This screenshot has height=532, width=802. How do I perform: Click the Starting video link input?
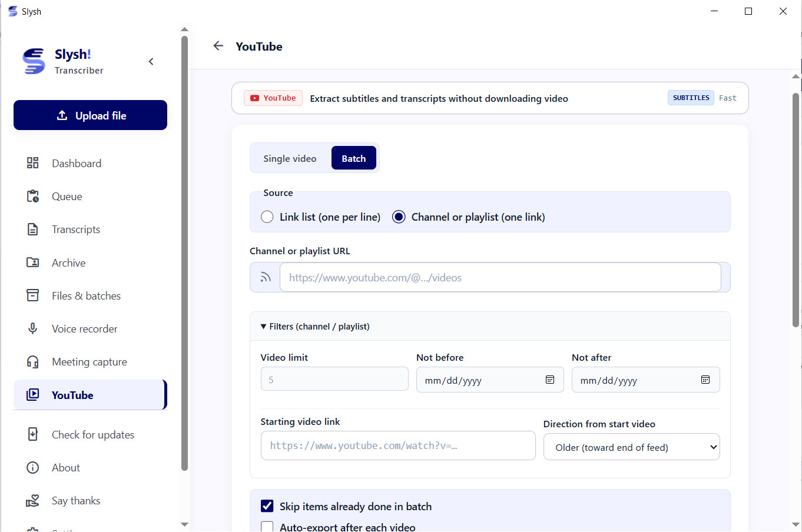(398, 445)
